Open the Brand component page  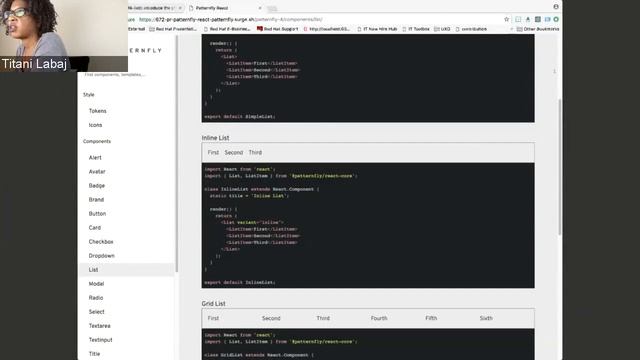coord(96,200)
